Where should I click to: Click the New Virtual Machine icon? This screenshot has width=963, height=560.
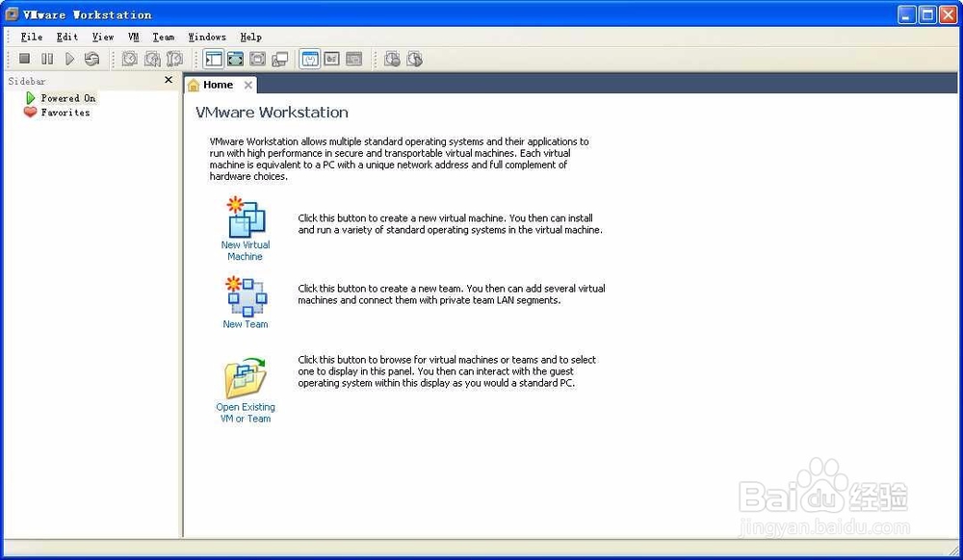(246, 217)
